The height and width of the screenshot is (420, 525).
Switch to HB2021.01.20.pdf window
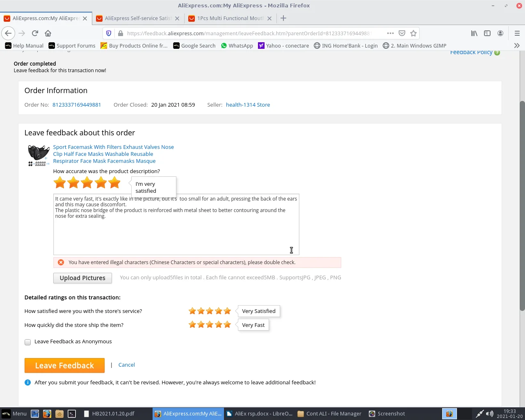pos(109,414)
